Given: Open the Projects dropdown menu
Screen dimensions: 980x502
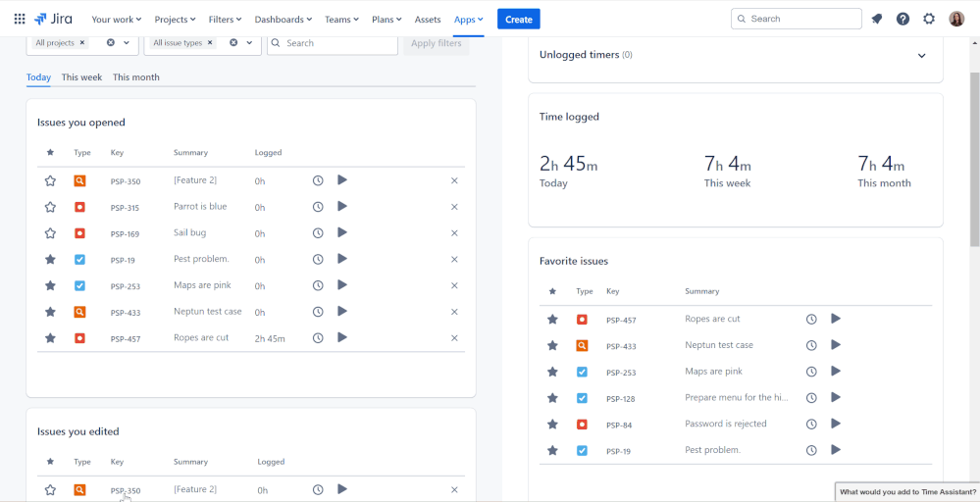Looking at the screenshot, I should click(x=176, y=19).
